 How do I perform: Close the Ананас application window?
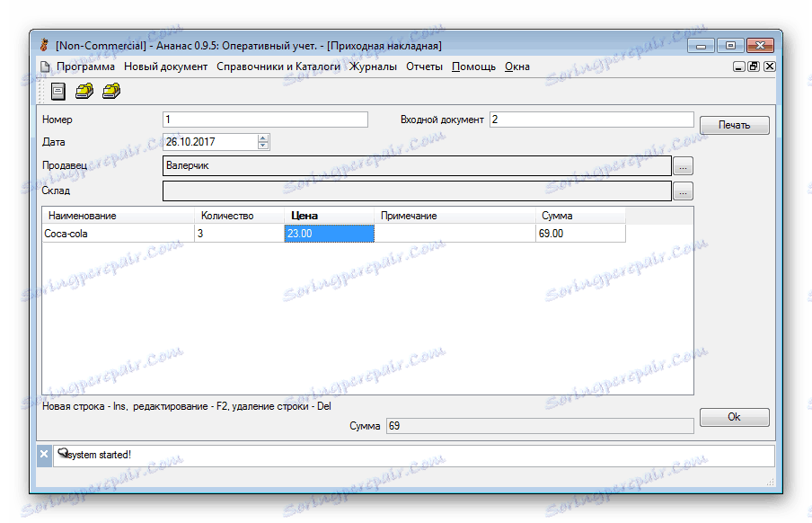pyautogui.click(x=760, y=46)
